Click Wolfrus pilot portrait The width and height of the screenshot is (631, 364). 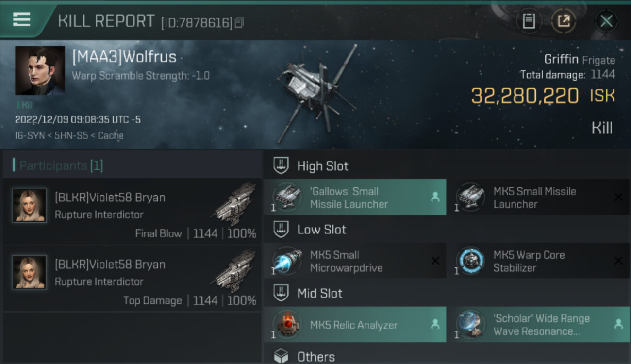pos(40,70)
